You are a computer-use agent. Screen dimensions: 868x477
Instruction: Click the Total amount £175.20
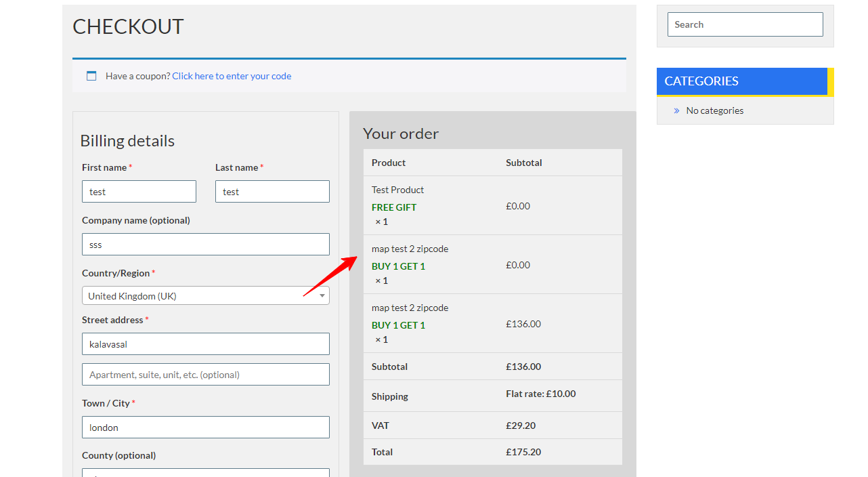523,452
